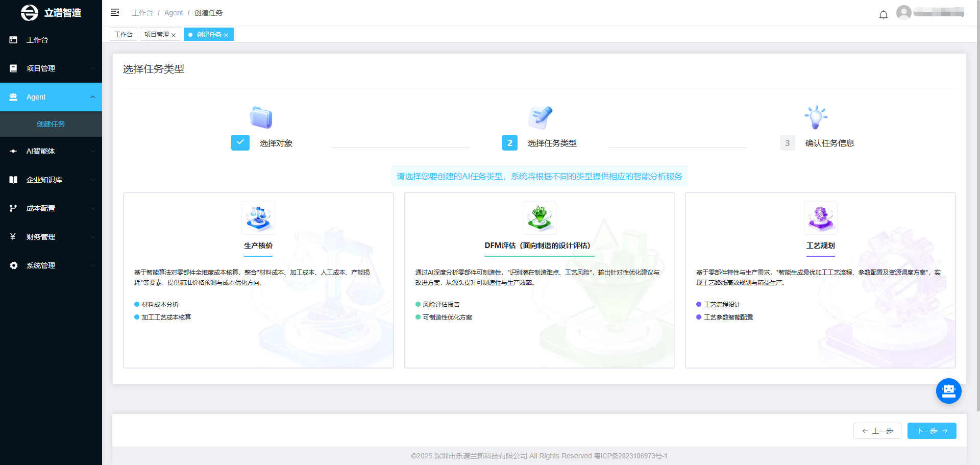Screen dimensions: 980x465
Task: Expand the 项目管理 sidebar menu
Action: pyautogui.click(x=51, y=68)
